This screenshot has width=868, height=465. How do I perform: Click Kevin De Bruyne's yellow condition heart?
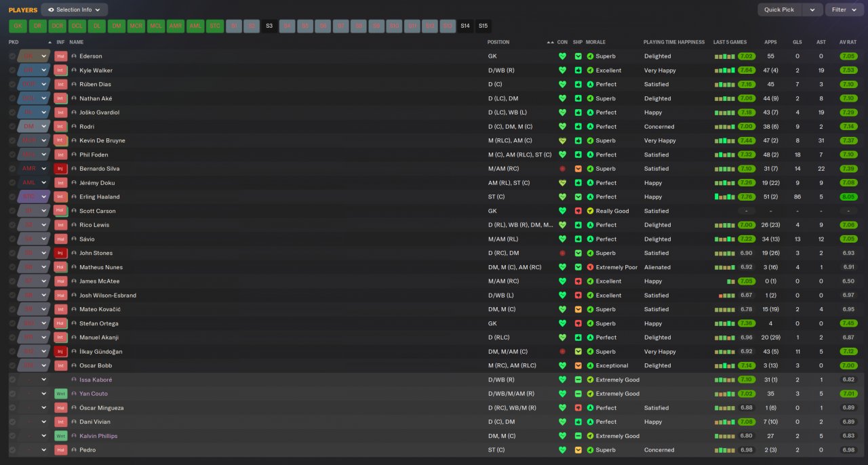tap(562, 141)
